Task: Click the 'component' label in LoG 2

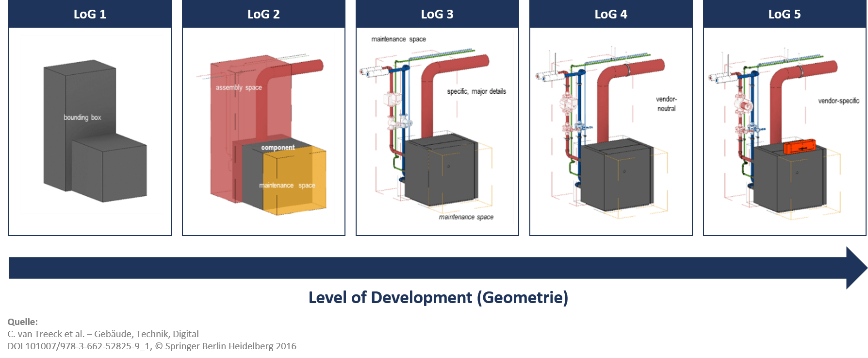Action: (x=278, y=147)
